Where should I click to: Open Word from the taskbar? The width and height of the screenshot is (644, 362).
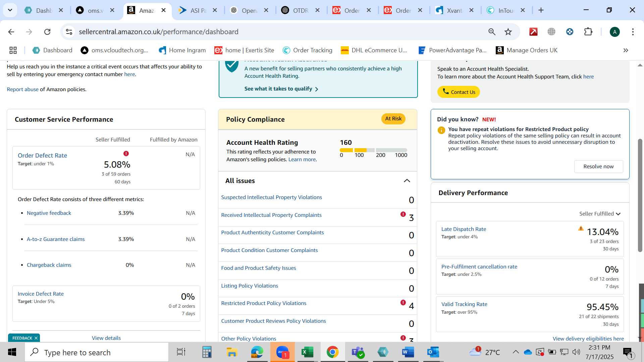pyautogui.click(x=408, y=352)
